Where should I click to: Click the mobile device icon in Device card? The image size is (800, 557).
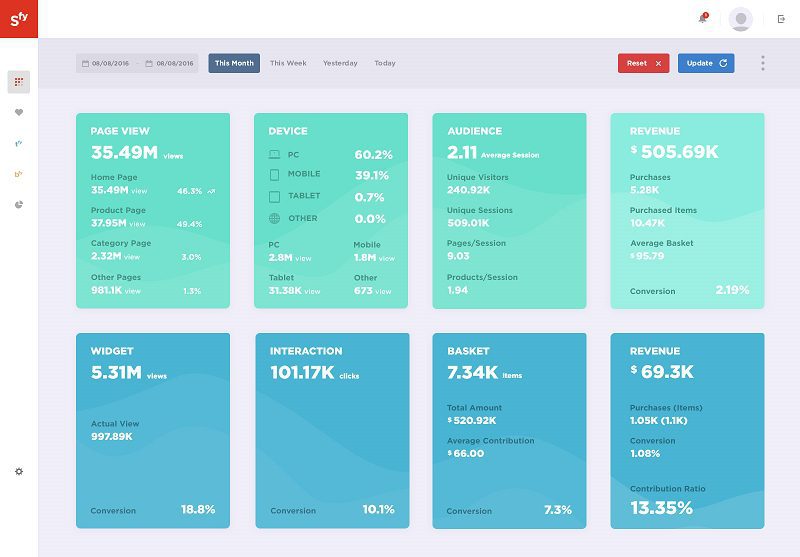[274, 175]
